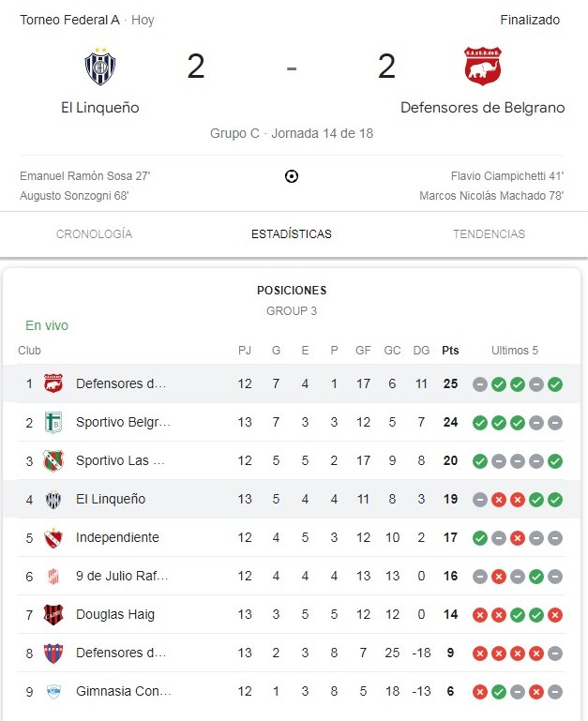
Task: Switch to the Estadísticas tab
Action: (x=291, y=234)
